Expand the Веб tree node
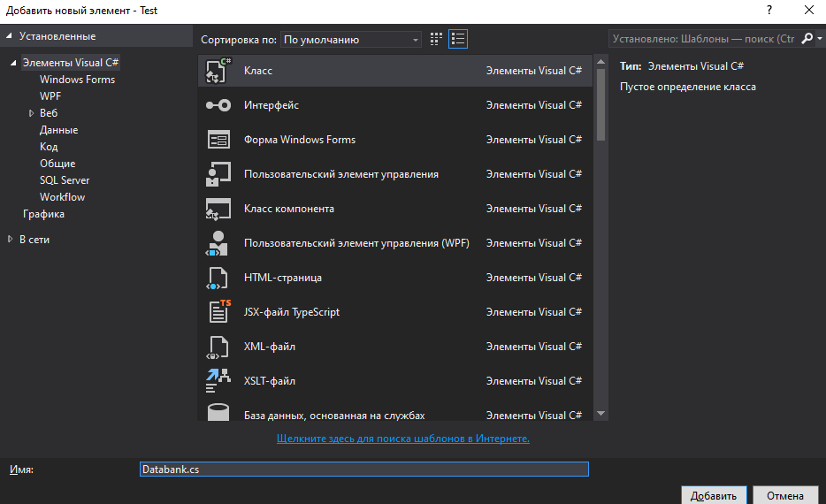Viewport: 826px width, 504px height. pos(31,113)
